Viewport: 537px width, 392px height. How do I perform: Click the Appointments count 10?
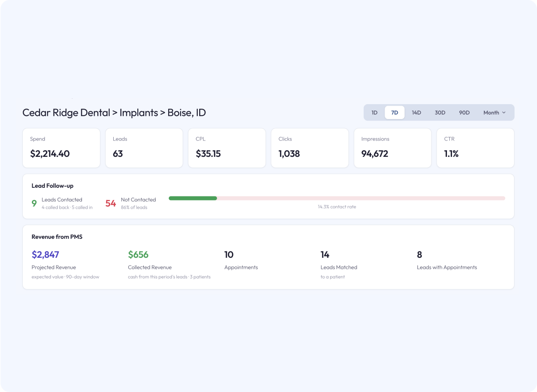pos(229,255)
